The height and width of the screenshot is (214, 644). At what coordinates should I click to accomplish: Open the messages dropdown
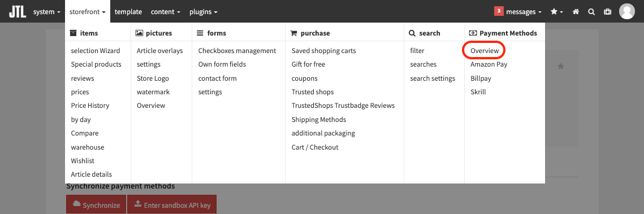tap(518, 12)
